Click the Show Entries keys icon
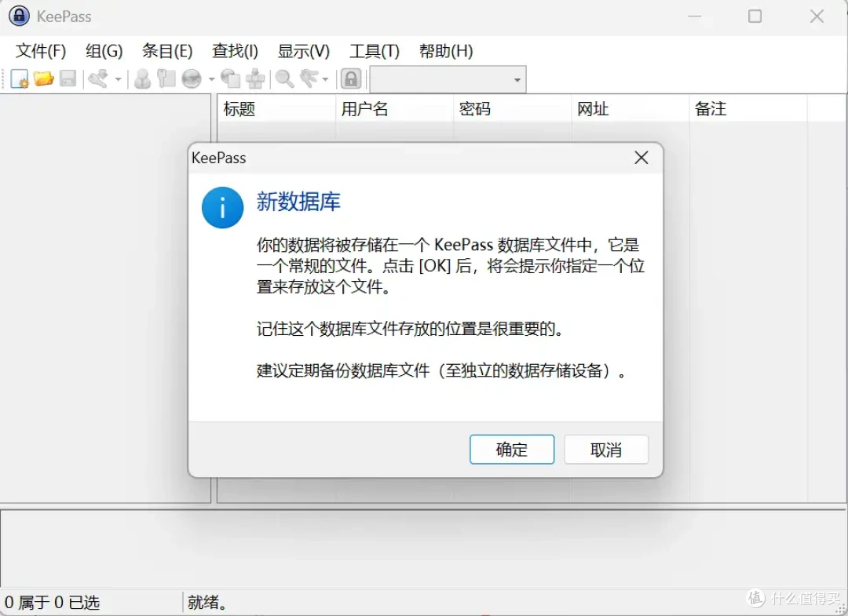848x616 pixels. coord(309,79)
